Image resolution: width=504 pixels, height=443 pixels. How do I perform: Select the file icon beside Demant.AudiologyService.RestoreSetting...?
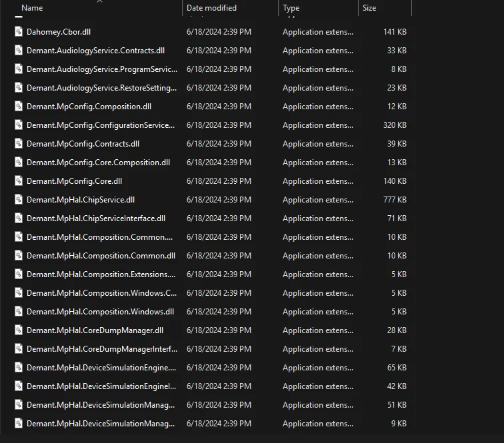point(19,87)
